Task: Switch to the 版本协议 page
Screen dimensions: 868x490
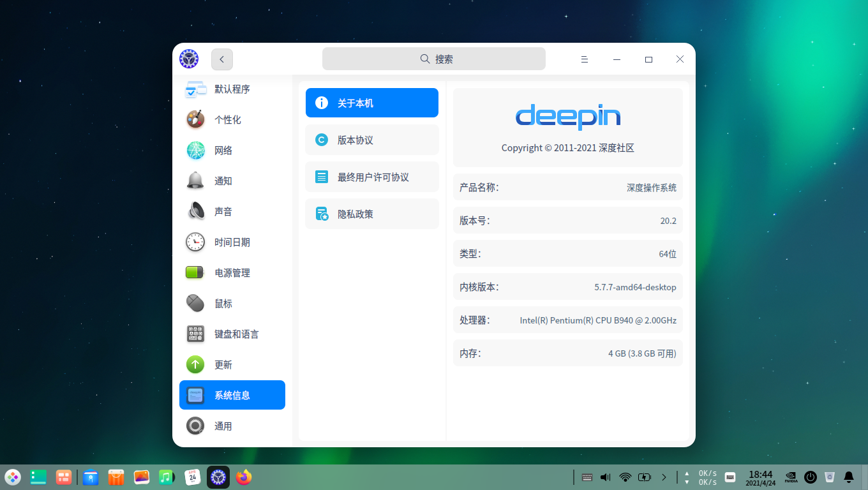Action: (371, 140)
